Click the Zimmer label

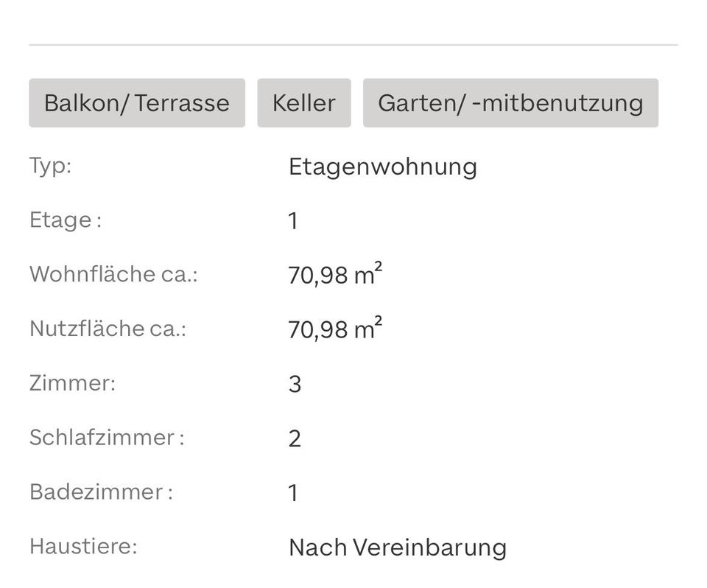[x=72, y=383]
